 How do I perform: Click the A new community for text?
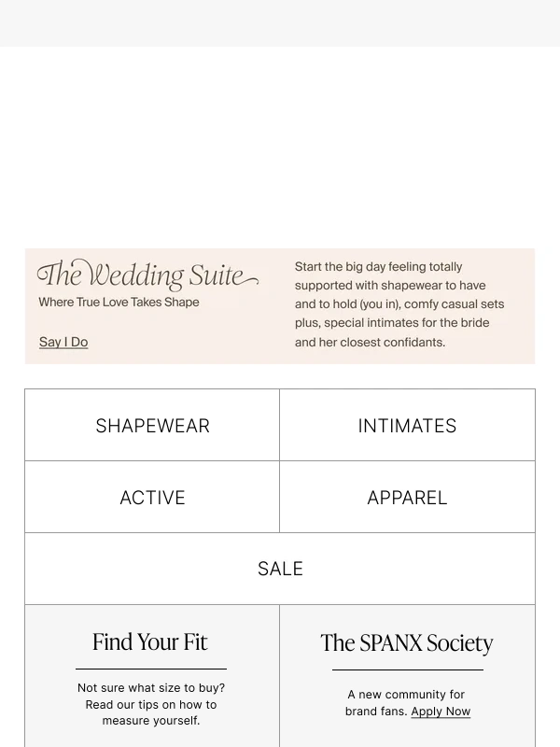[406, 695]
